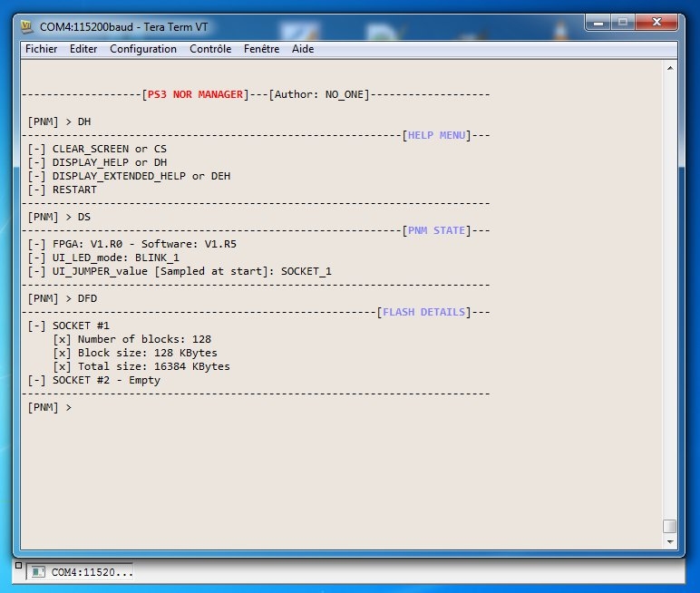Click the Tera Term title bar icon

(x=27, y=27)
